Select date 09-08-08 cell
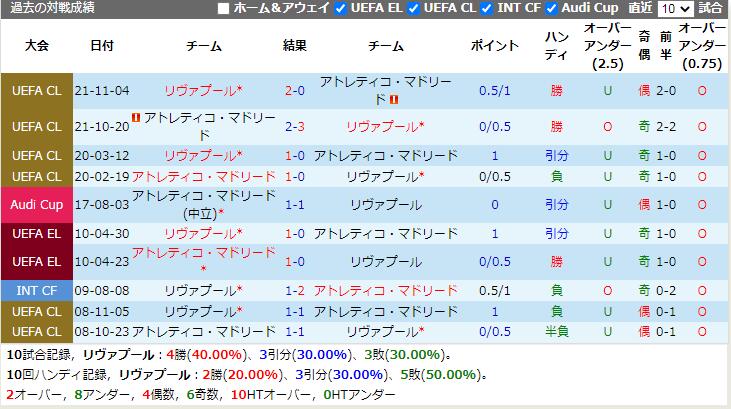Viewport: 731px width, 409px height. click(x=102, y=291)
